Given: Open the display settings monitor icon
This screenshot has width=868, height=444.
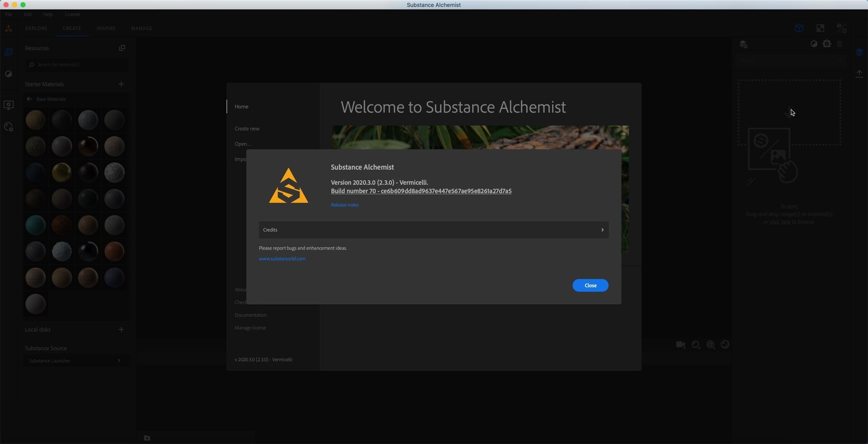Looking at the screenshot, I should tap(8, 105).
